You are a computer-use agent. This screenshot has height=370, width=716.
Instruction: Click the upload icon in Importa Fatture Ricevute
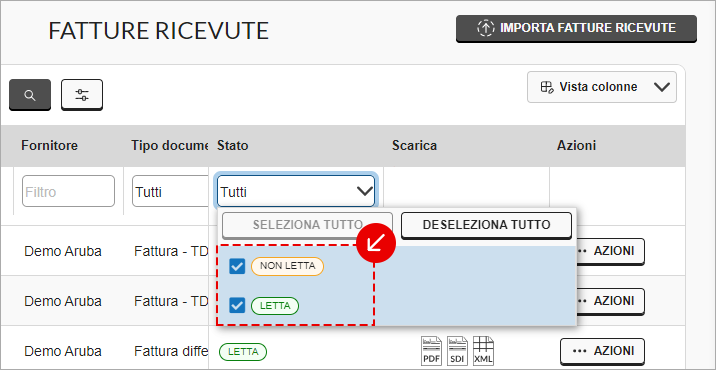pos(486,28)
